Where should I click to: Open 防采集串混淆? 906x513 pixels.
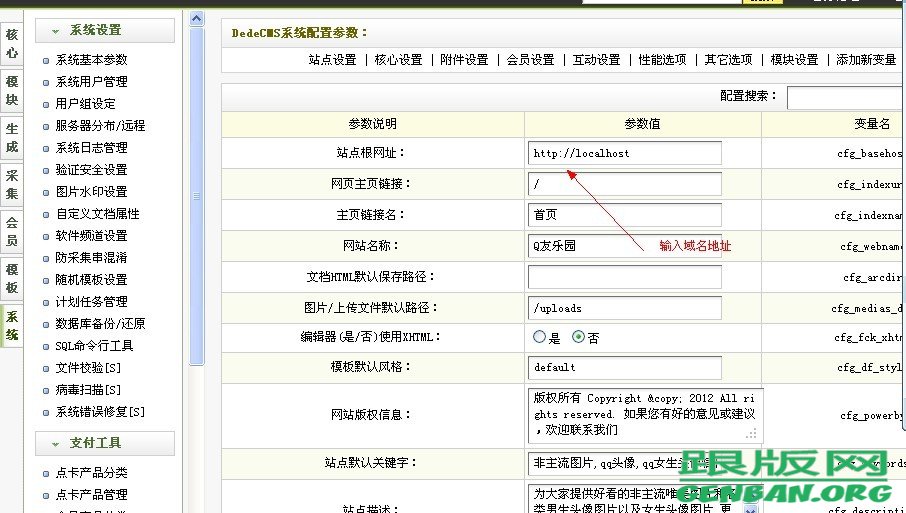point(91,258)
